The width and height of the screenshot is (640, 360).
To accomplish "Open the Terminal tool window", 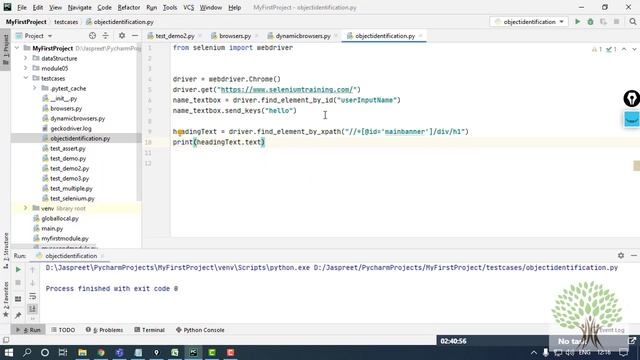I will click(149, 330).
